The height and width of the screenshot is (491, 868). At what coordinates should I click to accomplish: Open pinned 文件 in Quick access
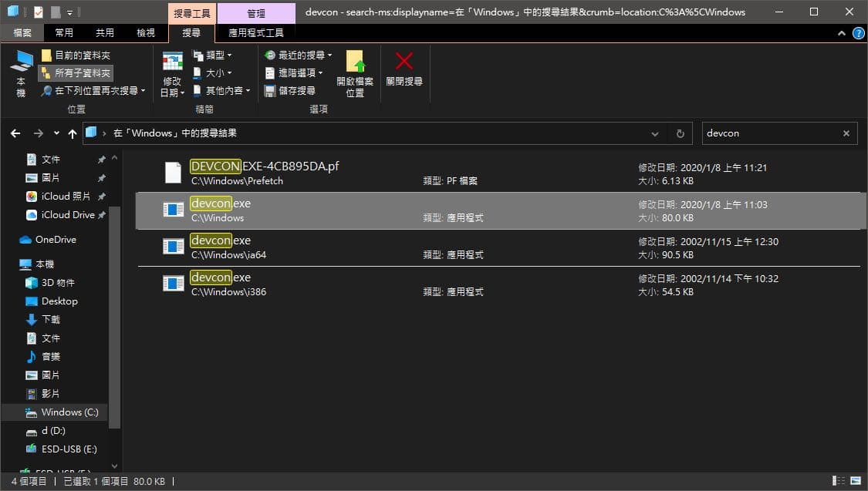[x=50, y=160]
